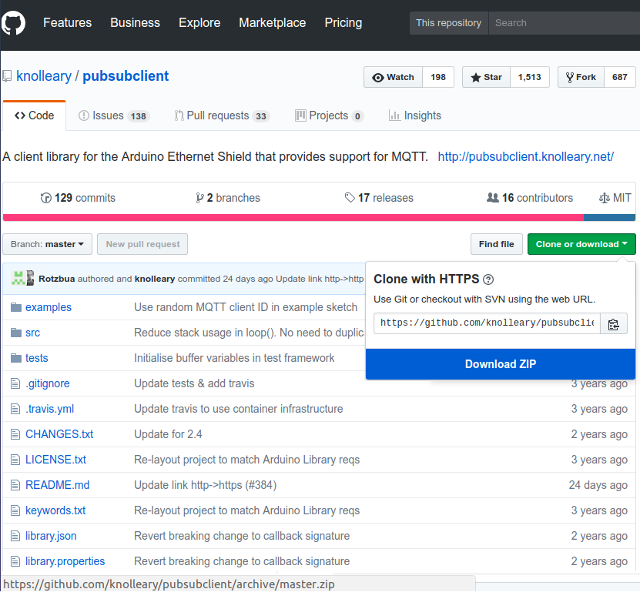
Task: View the 2 branches list
Action: [x=228, y=198]
